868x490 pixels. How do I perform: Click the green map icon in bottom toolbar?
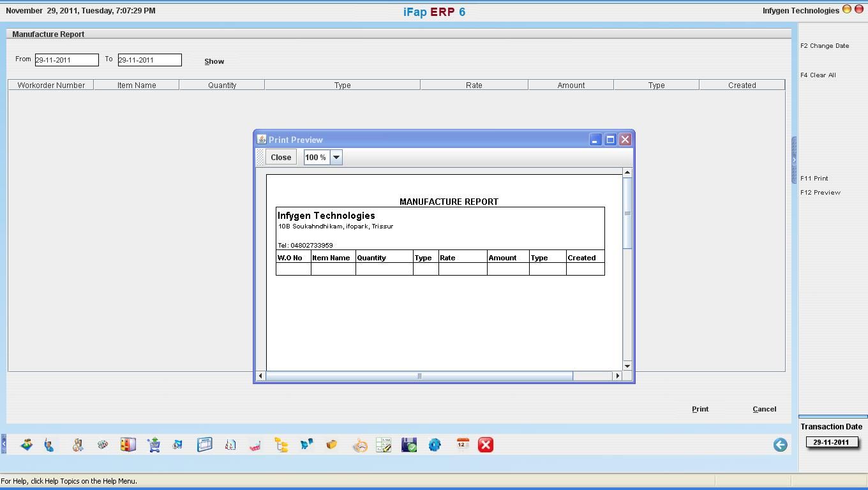click(x=26, y=445)
